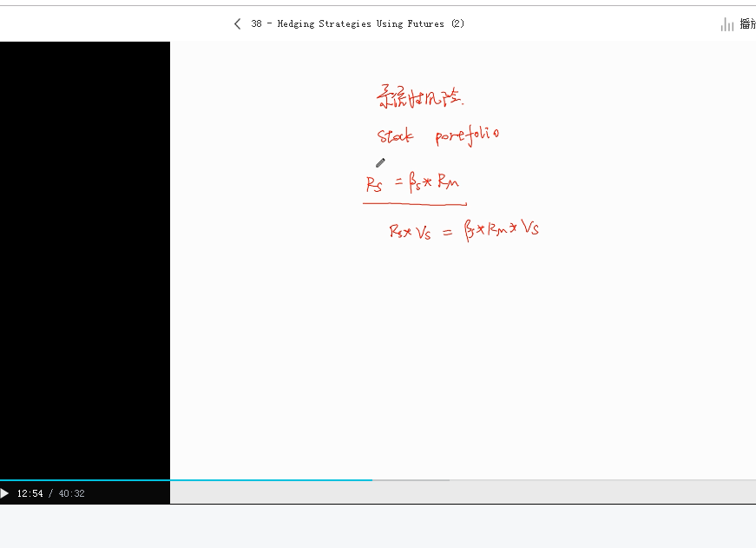The height and width of the screenshot is (548, 756).
Task: Click the back chevron beside the lesson title
Action: pyautogui.click(x=238, y=24)
